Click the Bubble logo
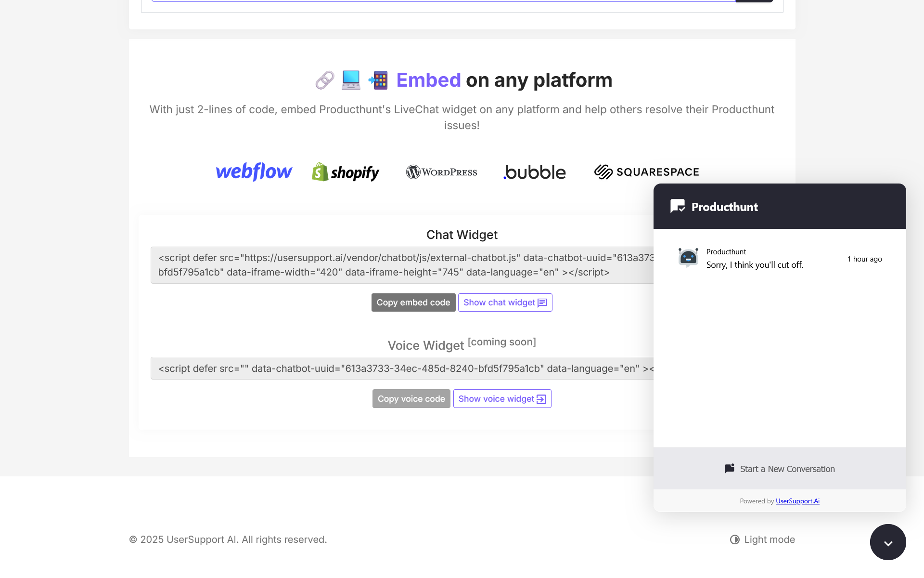The width and height of the screenshot is (924, 578). coord(535,172)
